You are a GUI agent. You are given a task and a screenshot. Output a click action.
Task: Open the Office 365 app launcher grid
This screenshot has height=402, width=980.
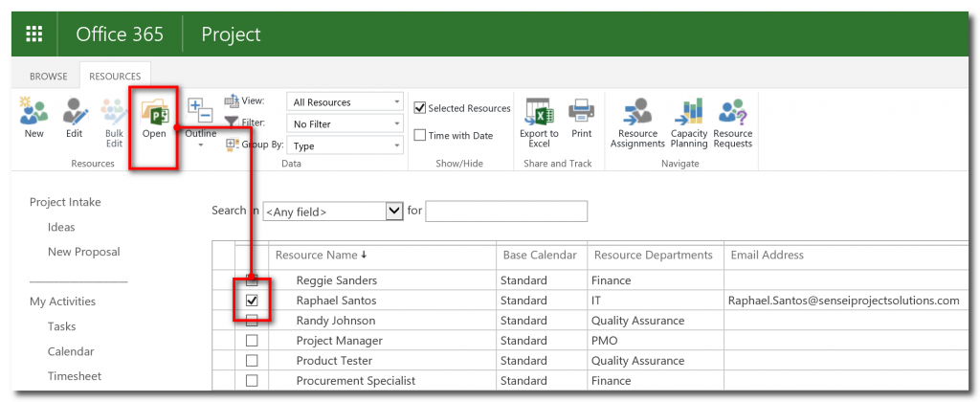tap(33, 33)
